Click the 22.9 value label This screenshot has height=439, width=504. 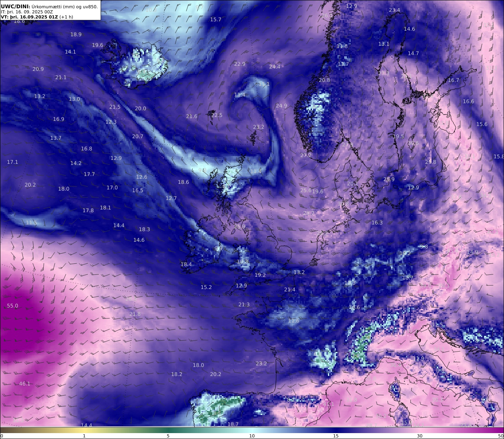coord(240,64)
